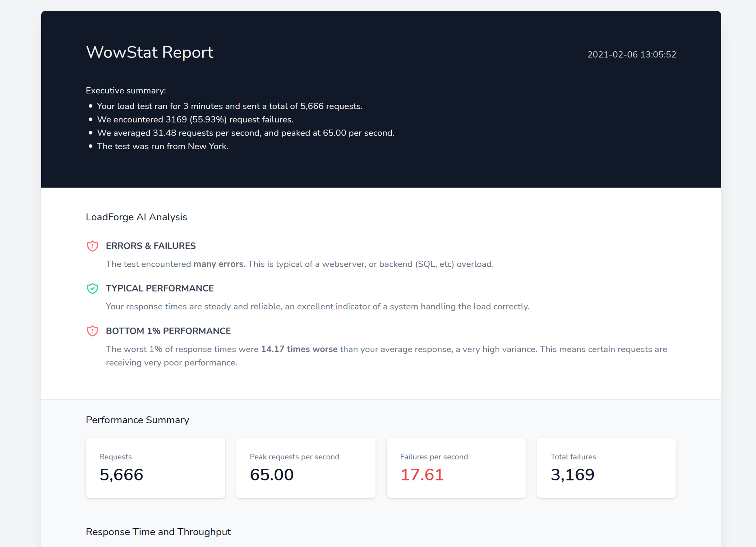Click the red alert shield next to BOTTOM 1% PERFORMANCE
The width and height of the screenshot is (756, 547).
92,331
